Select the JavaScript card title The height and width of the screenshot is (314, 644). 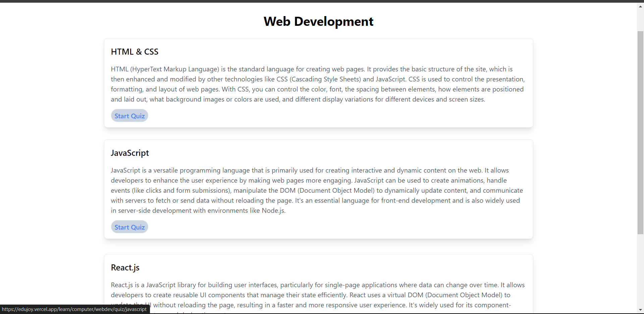click(130, 153)
